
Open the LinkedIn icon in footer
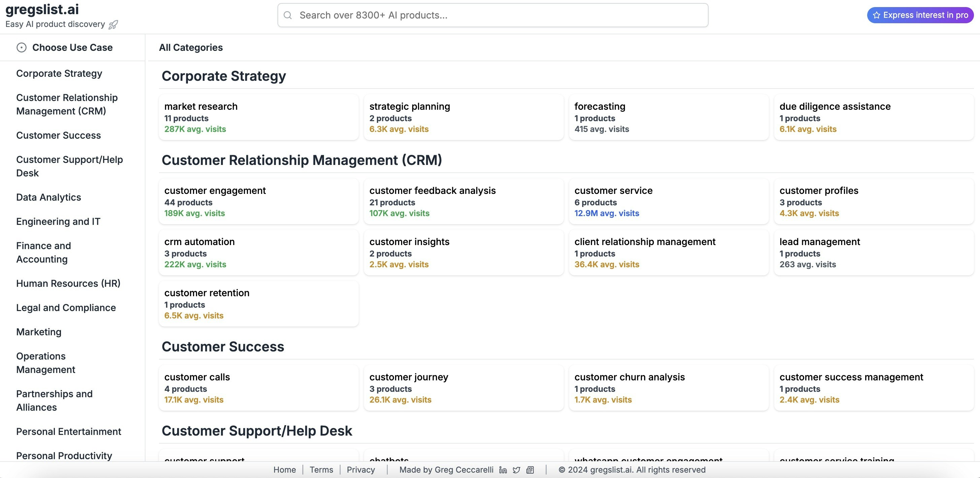tap(503, 470)
